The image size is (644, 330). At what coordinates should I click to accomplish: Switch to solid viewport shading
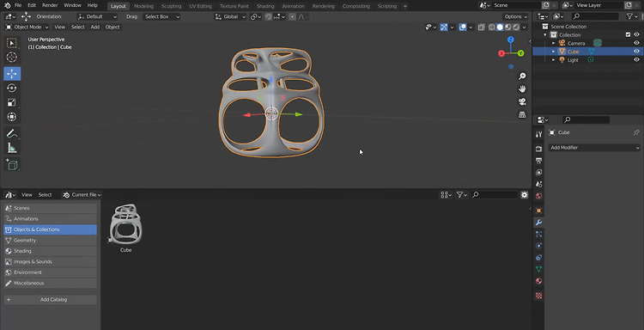(x=500, y=27)
